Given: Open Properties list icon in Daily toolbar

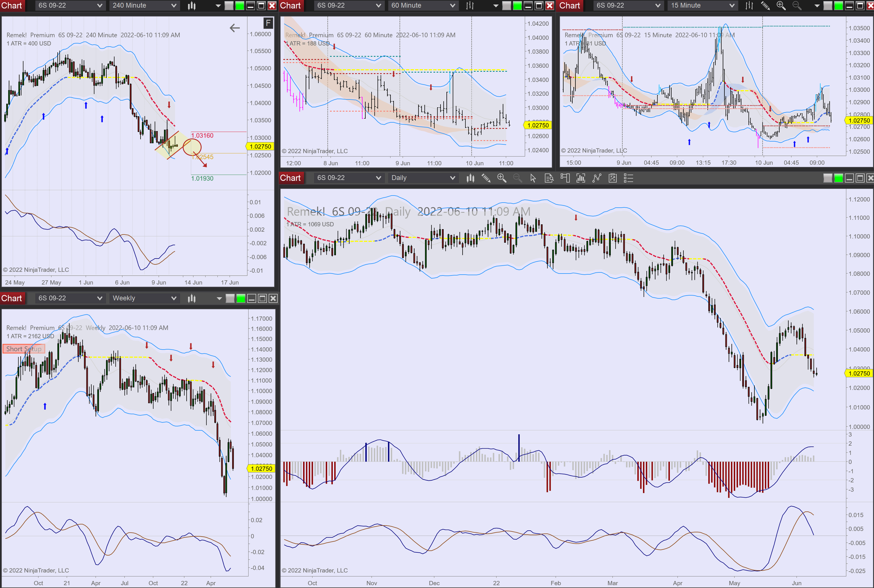Looking at the screenshot, I should (x=628, y=178).
